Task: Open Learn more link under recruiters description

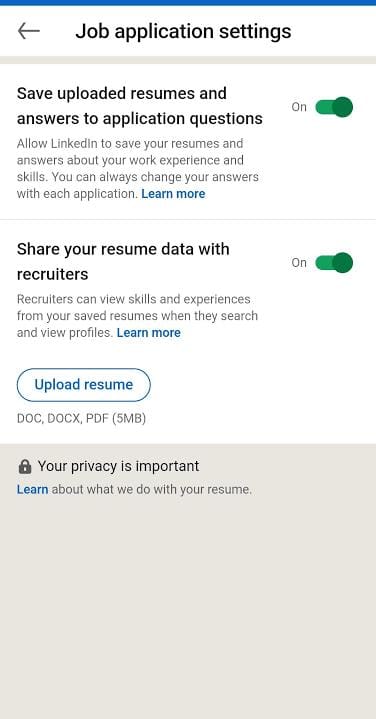Action: coord(149,332)
